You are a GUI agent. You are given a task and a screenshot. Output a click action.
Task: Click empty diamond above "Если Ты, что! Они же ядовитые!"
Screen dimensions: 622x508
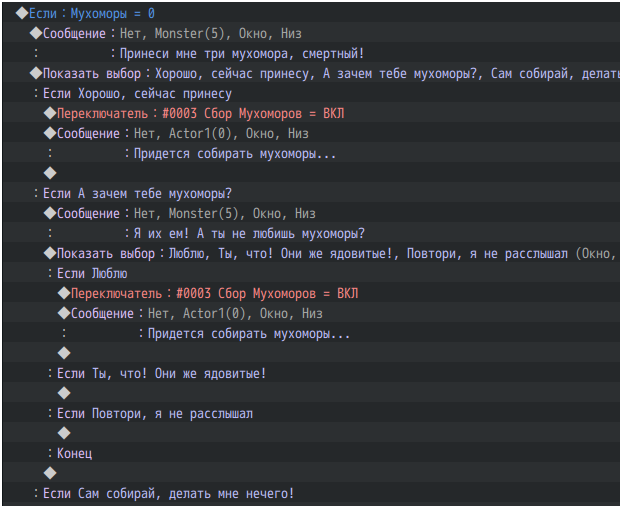point(64,353)
